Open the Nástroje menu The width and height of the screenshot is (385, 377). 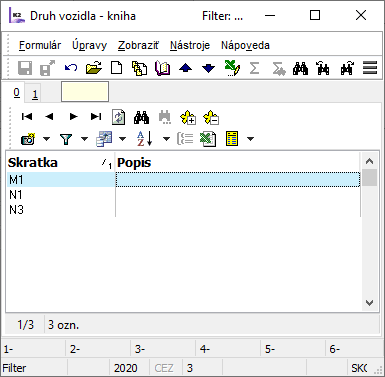[190, 45]
